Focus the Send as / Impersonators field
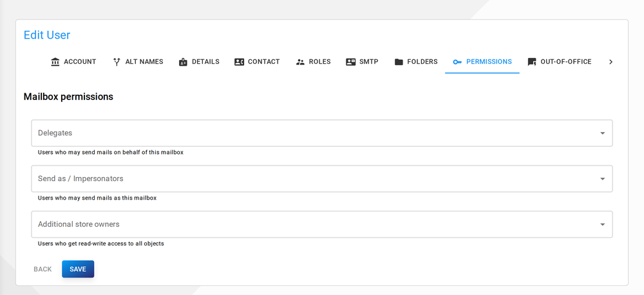The image size is (644, 295). [322, 178]
